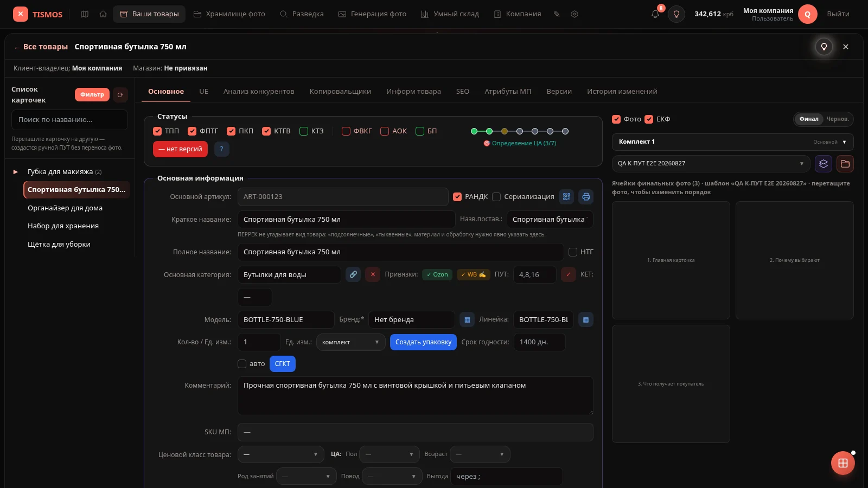Open the Анализ конкурентов tab

(259, 92)
